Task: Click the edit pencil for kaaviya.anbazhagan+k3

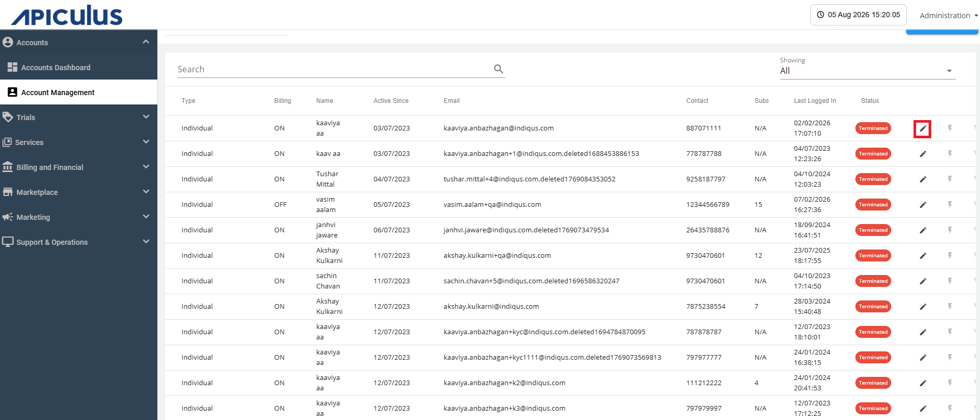Action: click(x=922, y=409)
